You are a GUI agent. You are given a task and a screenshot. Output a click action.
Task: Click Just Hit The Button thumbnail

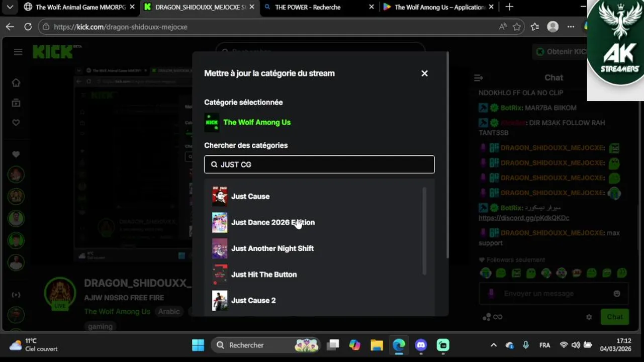pos(220,275)
